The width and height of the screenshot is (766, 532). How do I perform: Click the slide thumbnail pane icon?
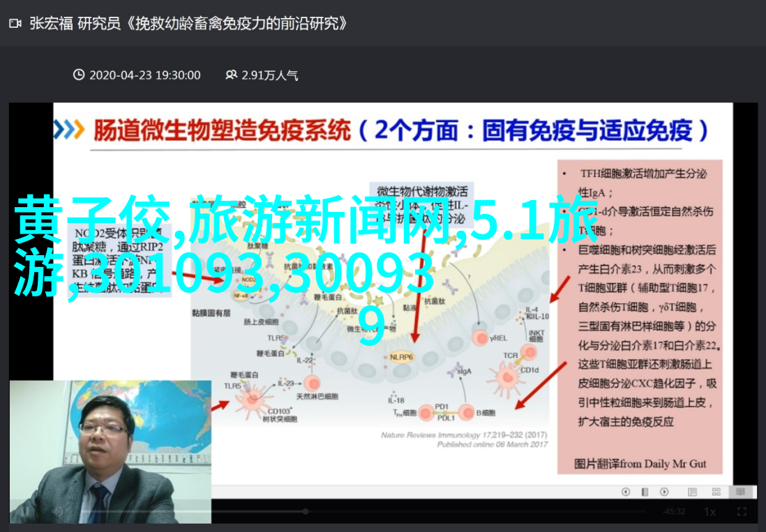[x=643, y=492]
